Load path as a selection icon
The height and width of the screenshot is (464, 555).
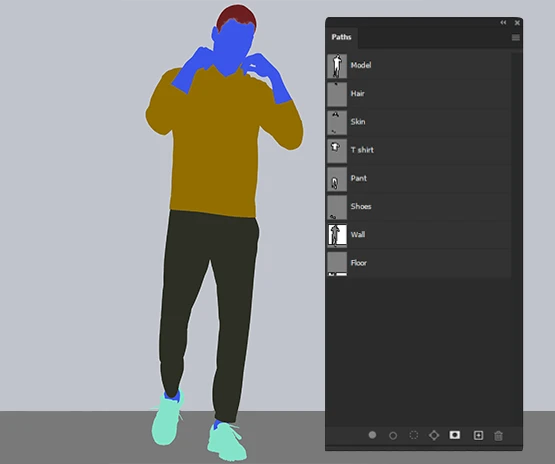pos(413,435)
